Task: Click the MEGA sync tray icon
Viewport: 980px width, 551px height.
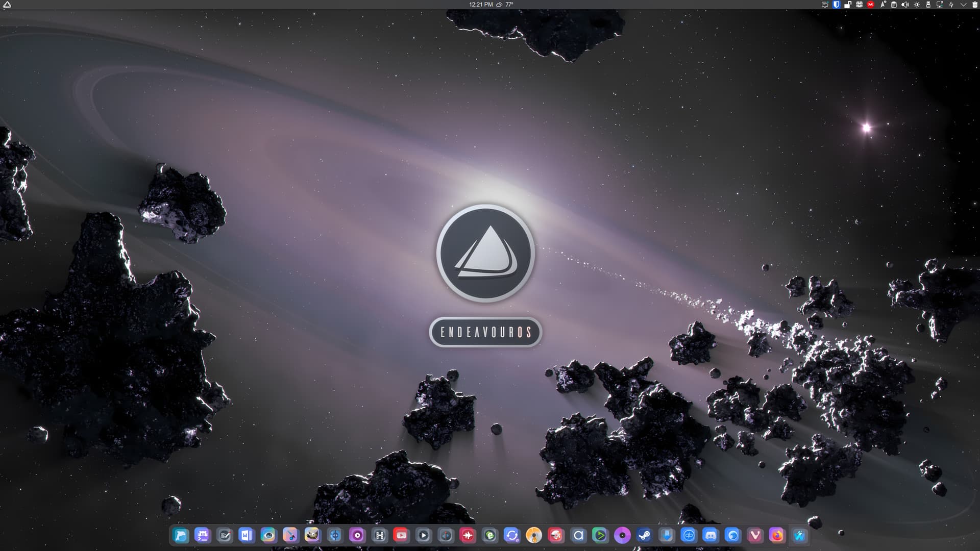Action: click(x=871, y=5)
